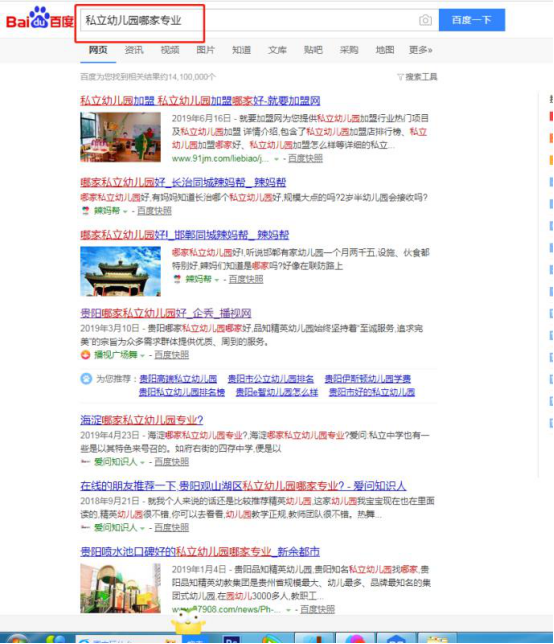Open result 贵阳喷水池口碑好的私立幼儿园哪家专业_新余都市

[200, 552]
